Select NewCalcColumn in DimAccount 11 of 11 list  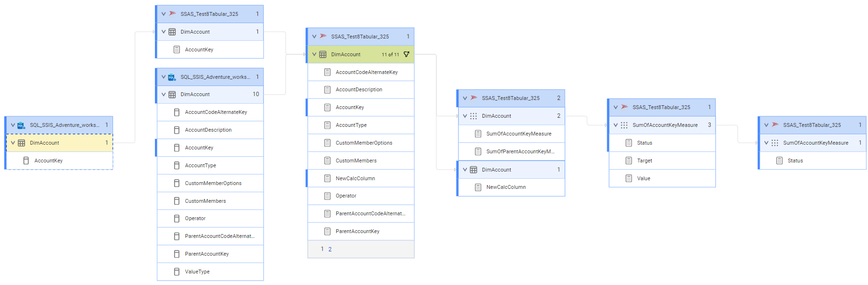point(361,178)
